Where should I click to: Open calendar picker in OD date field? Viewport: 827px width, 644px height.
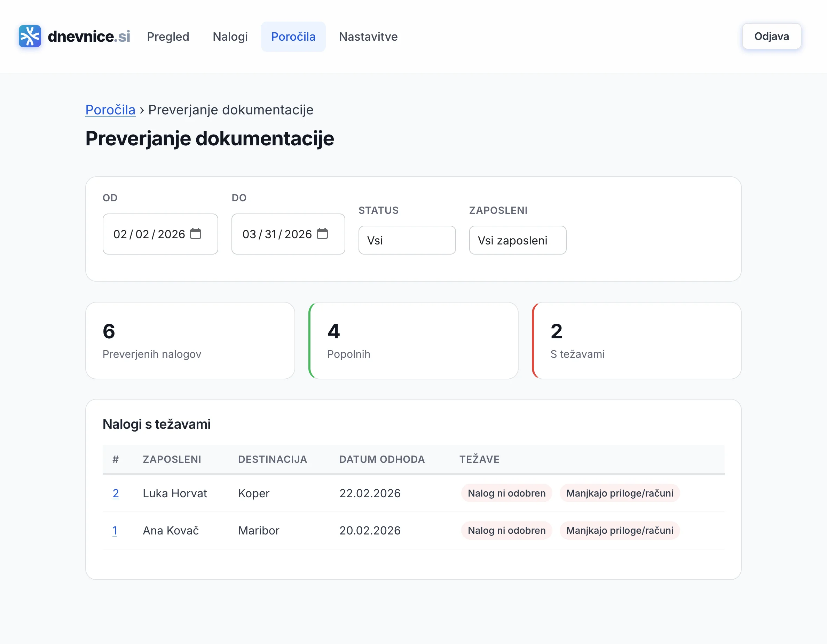[195, 234]
